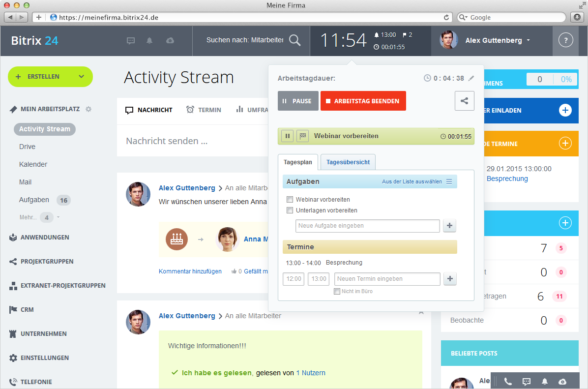588x389 pixels.
Task: Select the Nachricht post tab
Action: (149, 110)
